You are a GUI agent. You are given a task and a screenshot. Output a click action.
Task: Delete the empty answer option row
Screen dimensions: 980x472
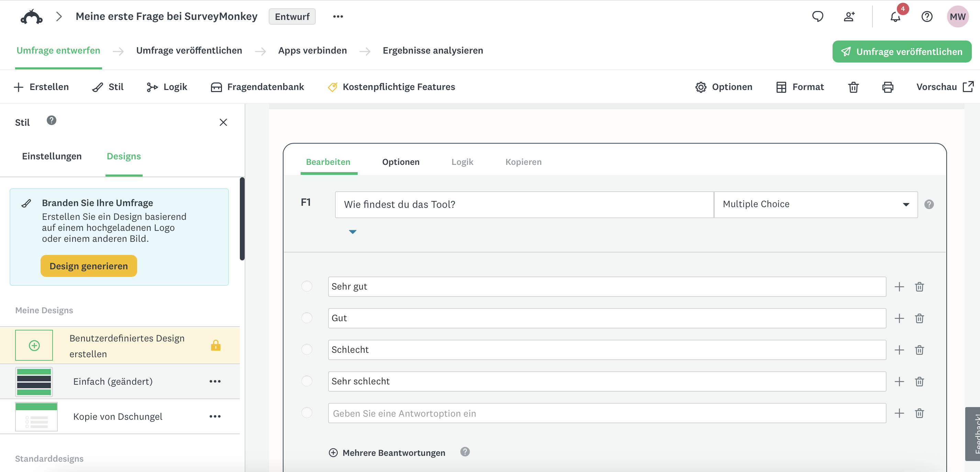920,413
